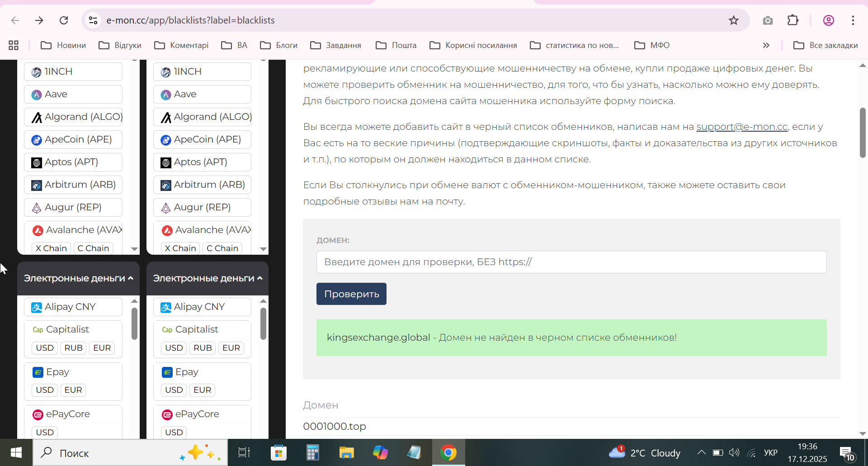Collapse left "Электронные деньги" section
The height and width of the screenshot is (466, 868).
click(78, 278)
